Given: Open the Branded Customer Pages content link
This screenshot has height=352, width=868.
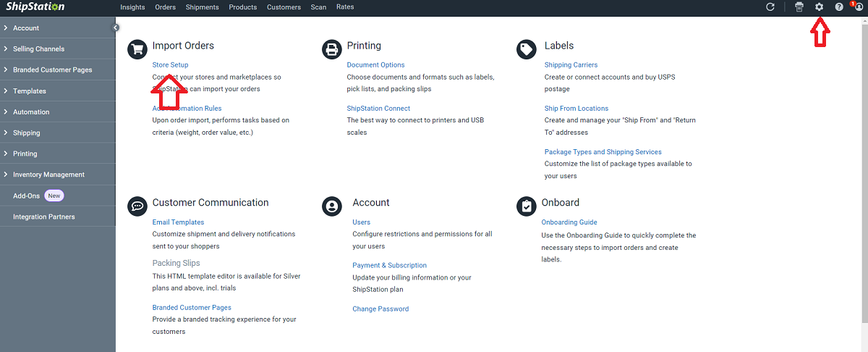Looking at the screenshot, I should (192, 308).
